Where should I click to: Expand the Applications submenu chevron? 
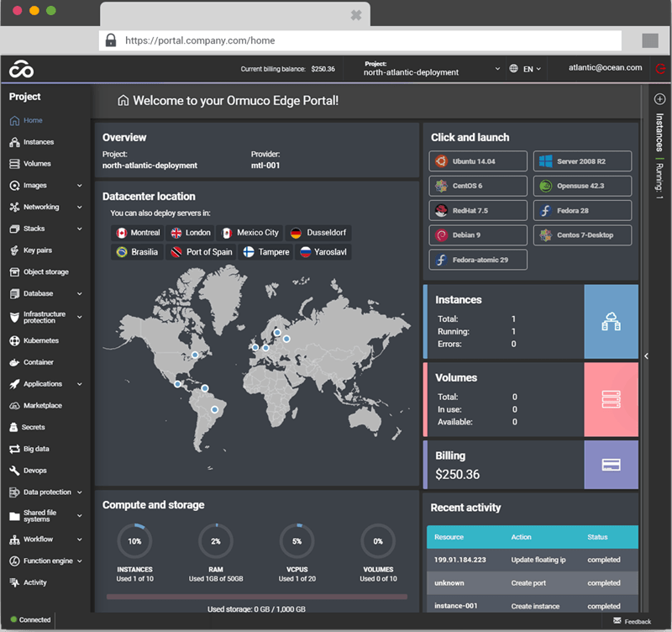coord(79,384)
